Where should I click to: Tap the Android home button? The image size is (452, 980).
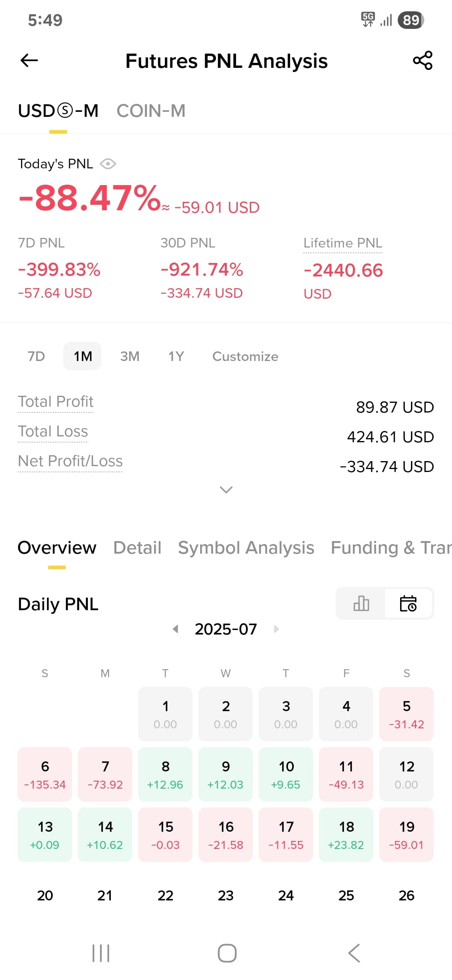pyautogui.click(x=227, y=953)
